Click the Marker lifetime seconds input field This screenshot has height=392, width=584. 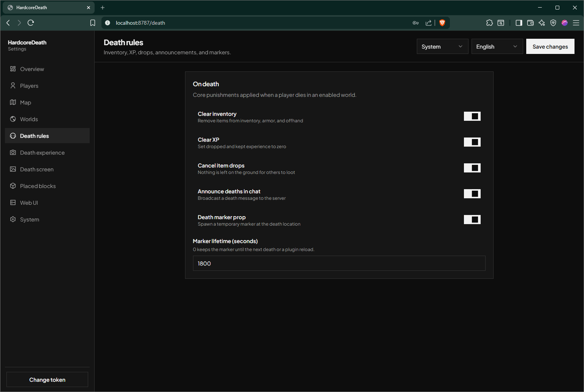pos(339,263)
